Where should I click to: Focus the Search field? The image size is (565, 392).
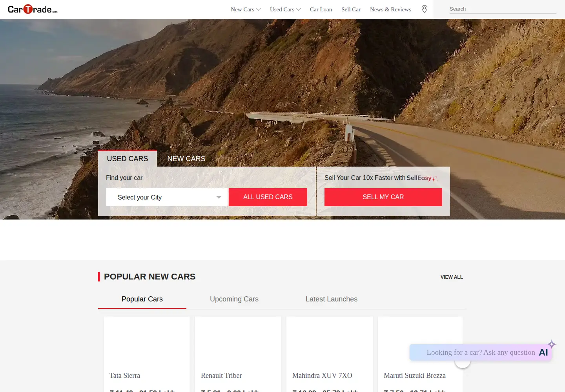(x=503, y=9)
